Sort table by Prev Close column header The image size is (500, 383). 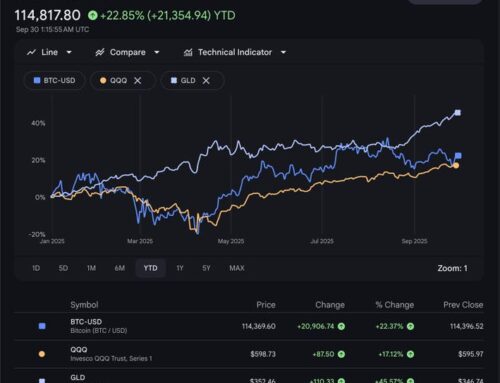point(463,305)
